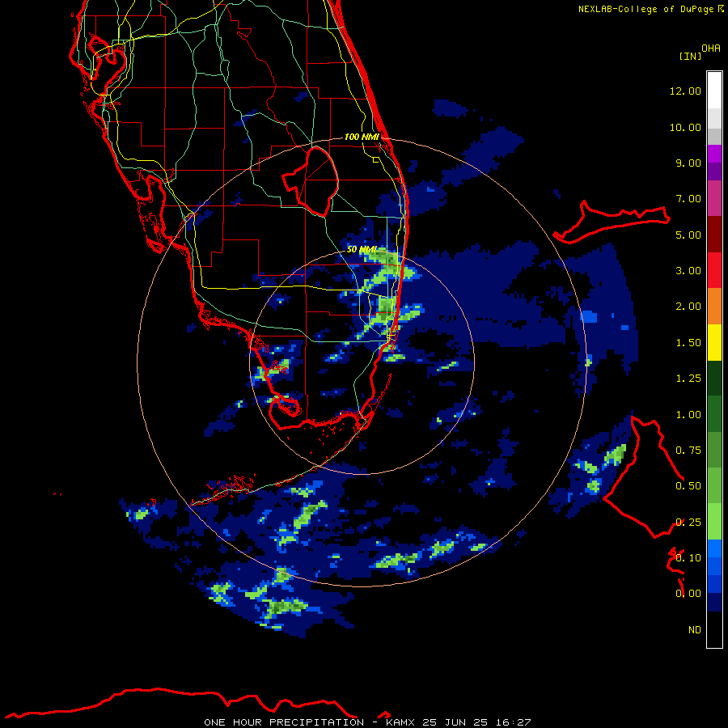Click the 0.10 legend value
Screen dimensions: 728x728
point(688,558)
